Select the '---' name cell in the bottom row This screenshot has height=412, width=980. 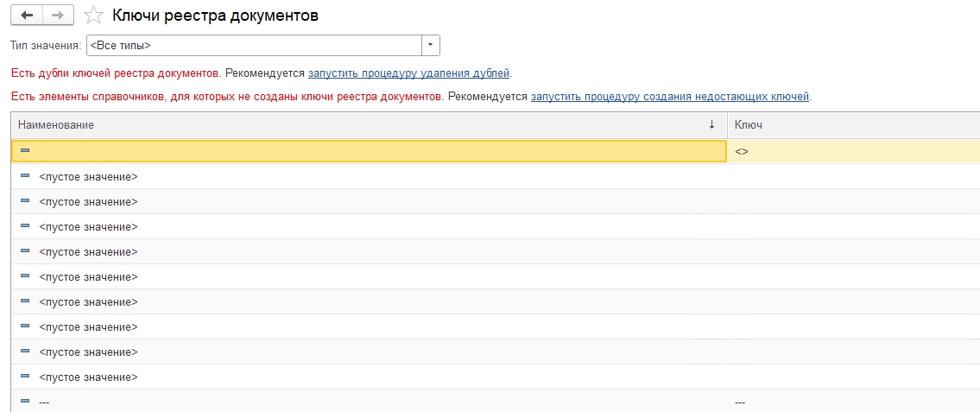tap(44, 402)
